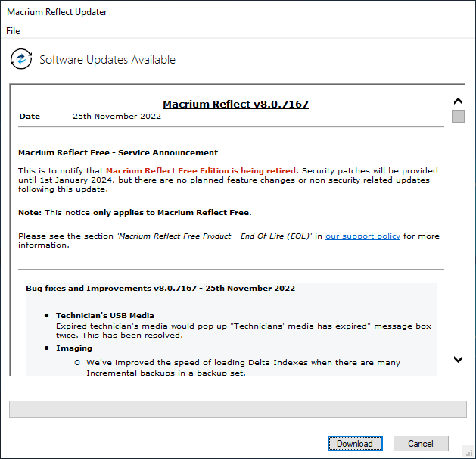Click the 'Technician's USB Media' bullet
476x459 pixels.
click(104, 315)
